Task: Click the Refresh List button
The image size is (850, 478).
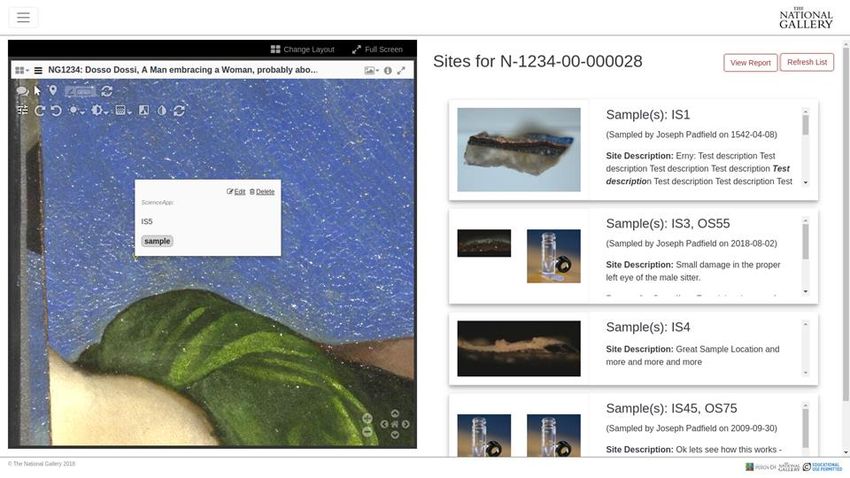Action: coord(807,62)
